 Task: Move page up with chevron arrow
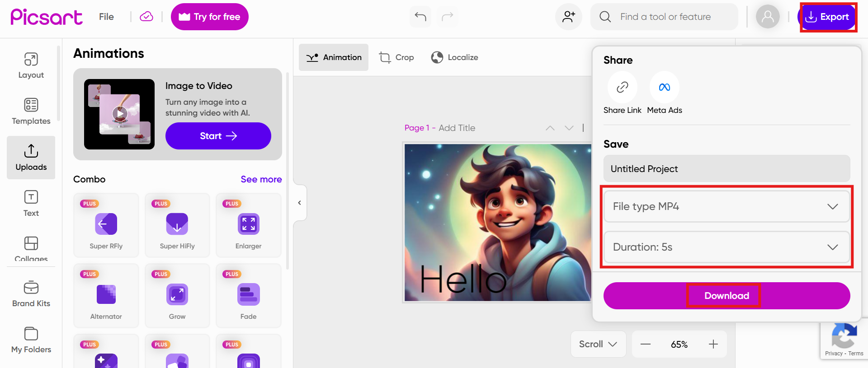pyautogui.click(x=550, y=128)
